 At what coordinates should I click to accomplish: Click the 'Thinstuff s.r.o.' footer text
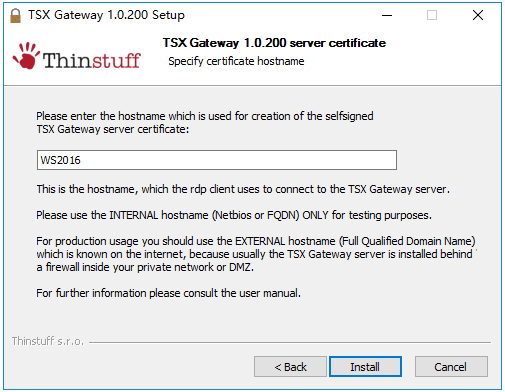[x=48, y=341]
